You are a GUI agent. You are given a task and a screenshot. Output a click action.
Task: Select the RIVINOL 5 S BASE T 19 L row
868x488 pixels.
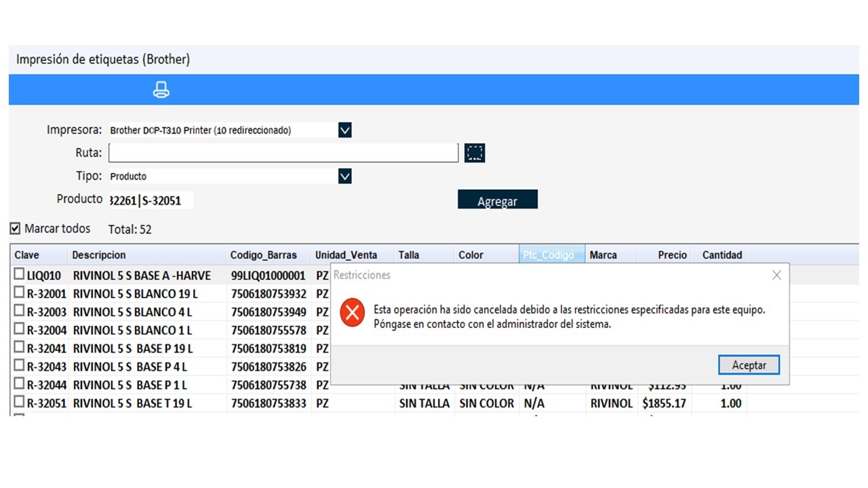[133, 403]
